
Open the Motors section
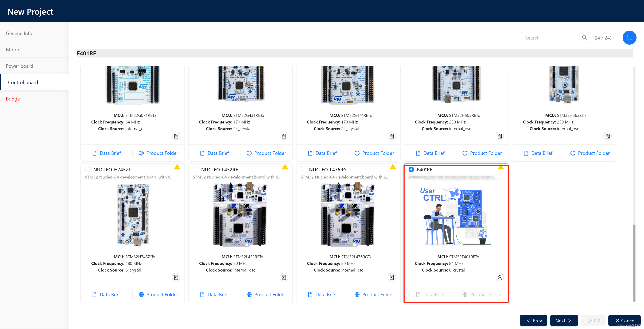tap(14, 49)
